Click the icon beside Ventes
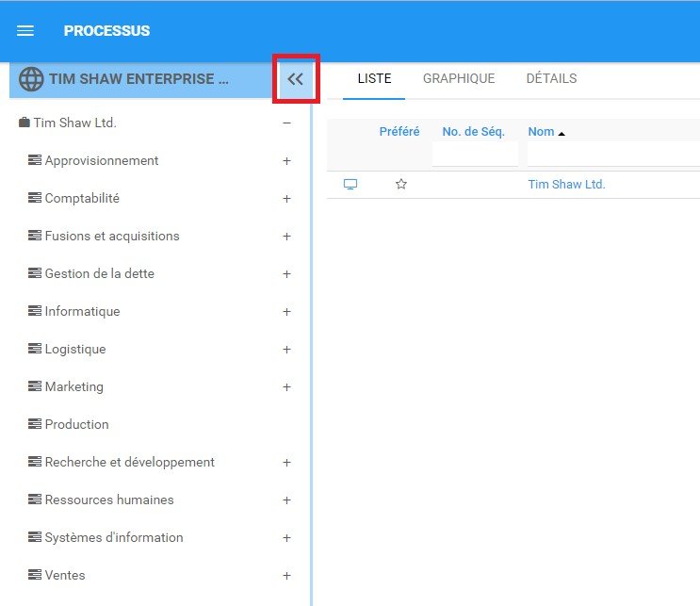 click(35, 575)
